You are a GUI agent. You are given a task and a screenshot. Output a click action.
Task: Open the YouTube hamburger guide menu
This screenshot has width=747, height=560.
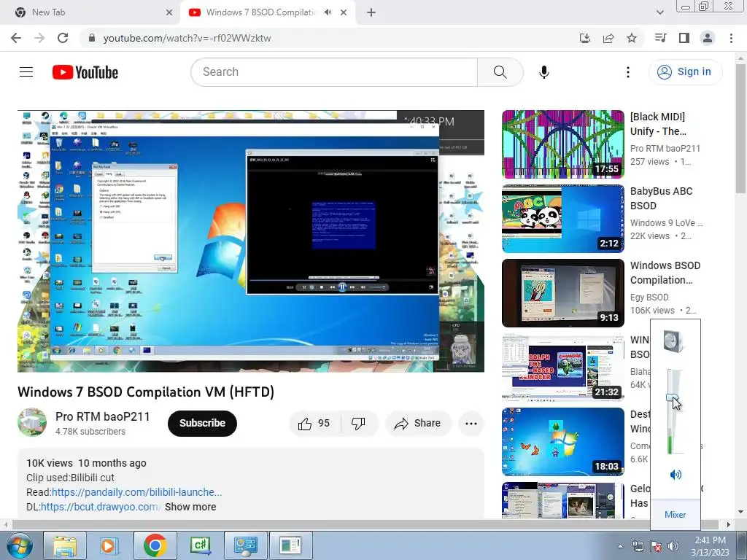click(x=26, y=72)
